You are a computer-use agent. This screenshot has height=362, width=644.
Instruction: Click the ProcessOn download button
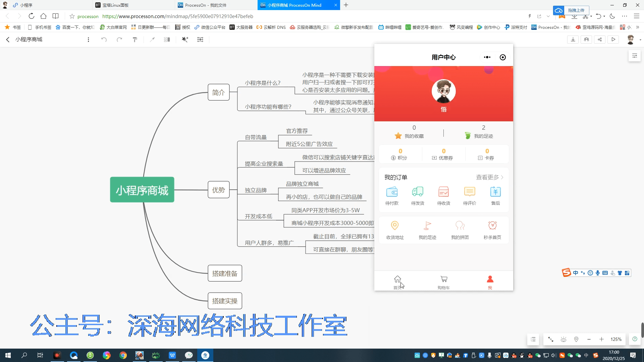tap(573, 40)
